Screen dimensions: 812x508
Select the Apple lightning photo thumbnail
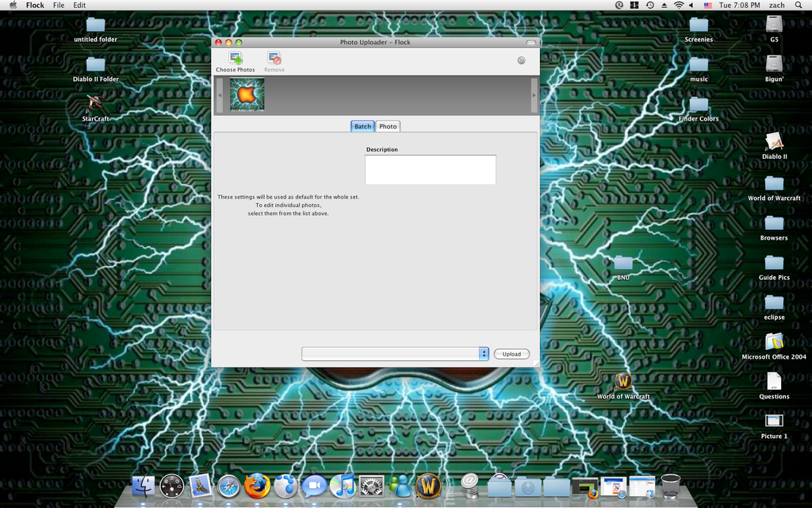[x=247, y=94]
